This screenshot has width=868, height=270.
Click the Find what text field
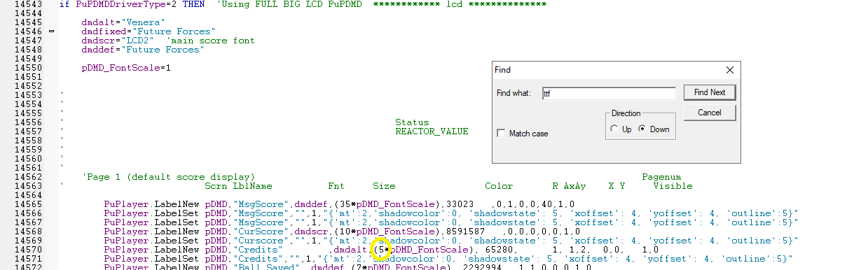pyautogui.click(x=608, y=93)
